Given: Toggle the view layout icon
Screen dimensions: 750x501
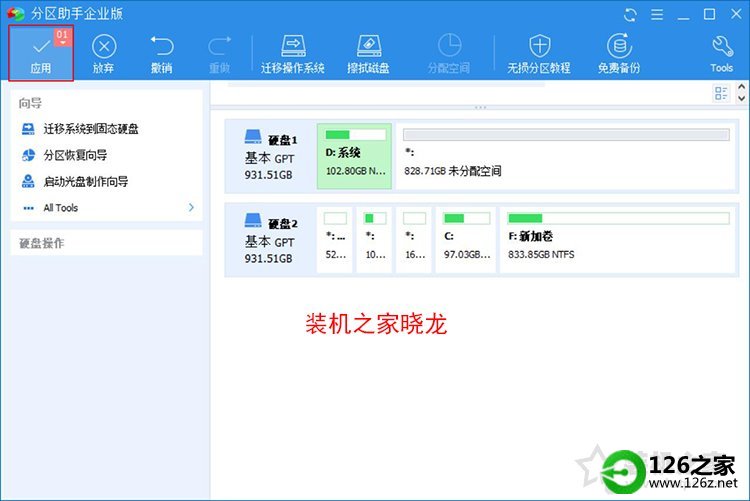Looking at the screenshot, I should pos(721,93).
